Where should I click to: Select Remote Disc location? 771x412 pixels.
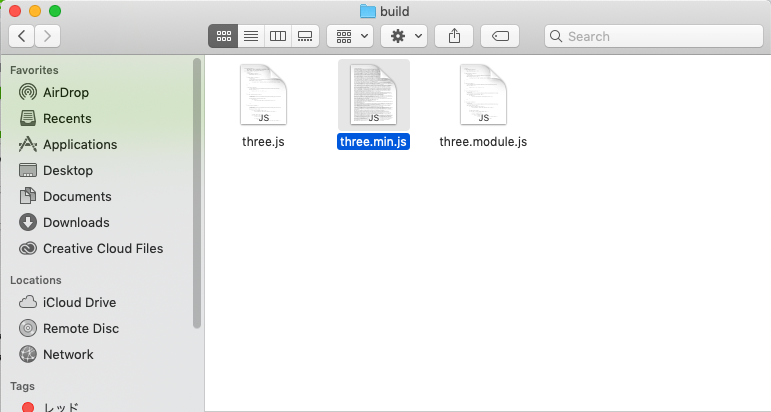coord(69,328)
